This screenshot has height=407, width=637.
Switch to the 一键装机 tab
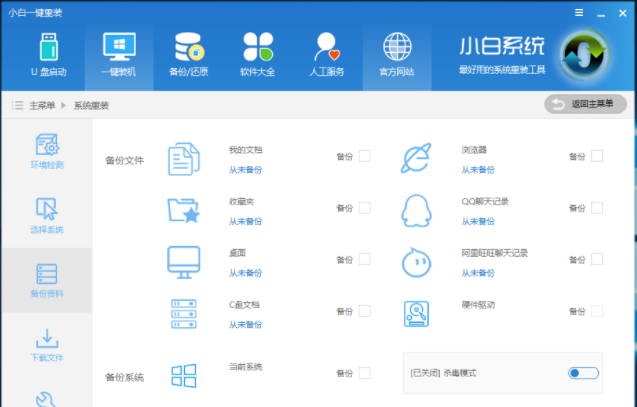pyautogui.click(x=119, y=53)
